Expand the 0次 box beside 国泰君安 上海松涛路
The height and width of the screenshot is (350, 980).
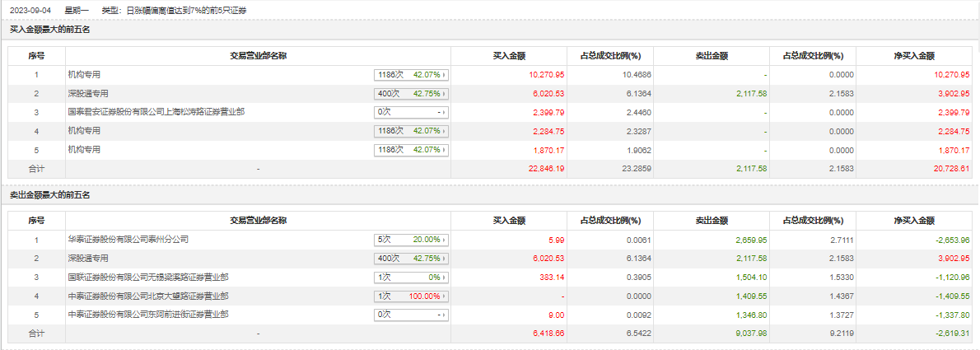(x=412, y=112)
